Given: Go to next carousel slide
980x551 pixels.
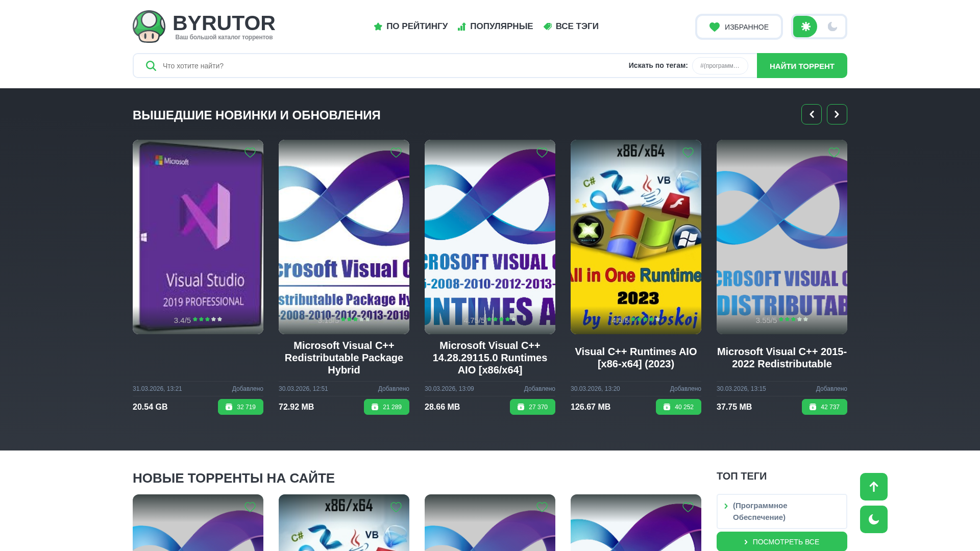Looking at the screenshot, I should coord(837,114).
